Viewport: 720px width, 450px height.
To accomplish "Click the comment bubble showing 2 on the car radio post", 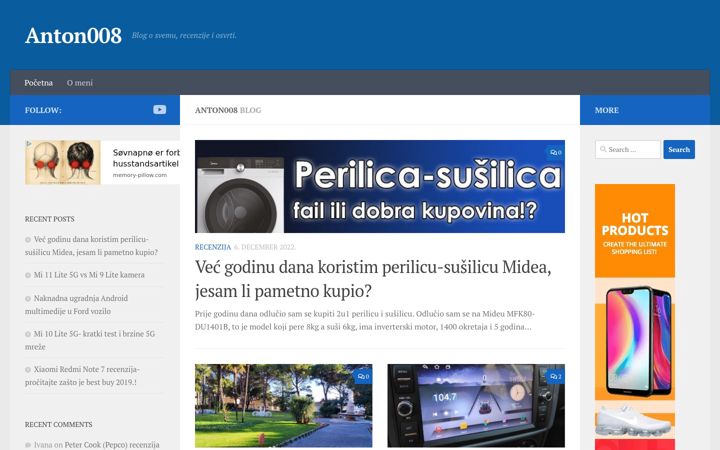I will point(556,376).
